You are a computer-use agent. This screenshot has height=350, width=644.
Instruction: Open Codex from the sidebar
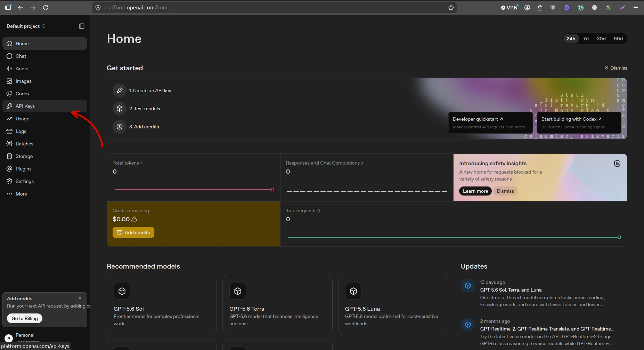tap(44, 94)
